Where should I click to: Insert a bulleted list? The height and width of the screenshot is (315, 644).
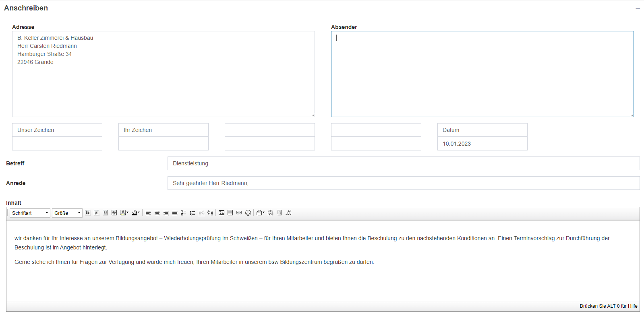coord(193,213)
